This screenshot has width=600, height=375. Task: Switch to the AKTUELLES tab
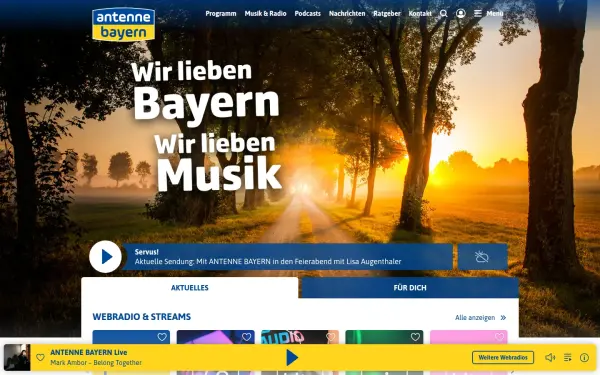(x=189, y=288)
